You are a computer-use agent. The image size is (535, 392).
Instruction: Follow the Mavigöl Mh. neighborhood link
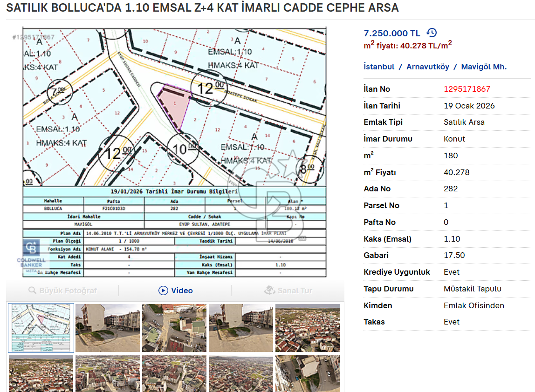coord(484,67)
